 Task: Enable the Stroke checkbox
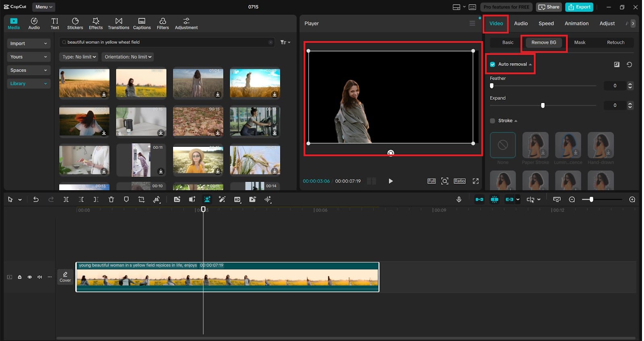point(492,121)
